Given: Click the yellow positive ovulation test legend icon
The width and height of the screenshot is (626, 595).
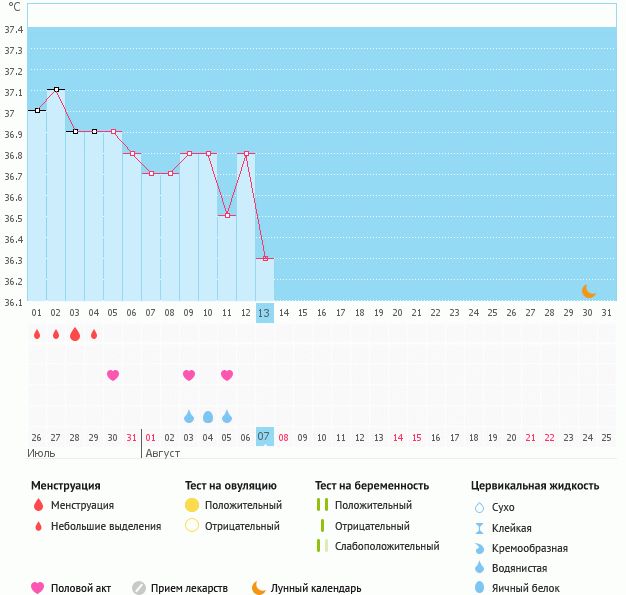Looking at the screenshot, I should pos(191,505).
